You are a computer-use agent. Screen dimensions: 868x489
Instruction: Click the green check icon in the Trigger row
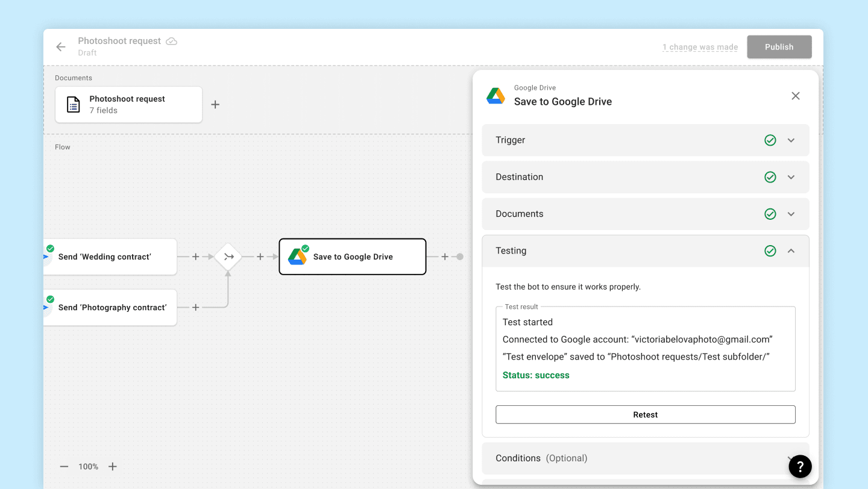click(x=770, y=140)
